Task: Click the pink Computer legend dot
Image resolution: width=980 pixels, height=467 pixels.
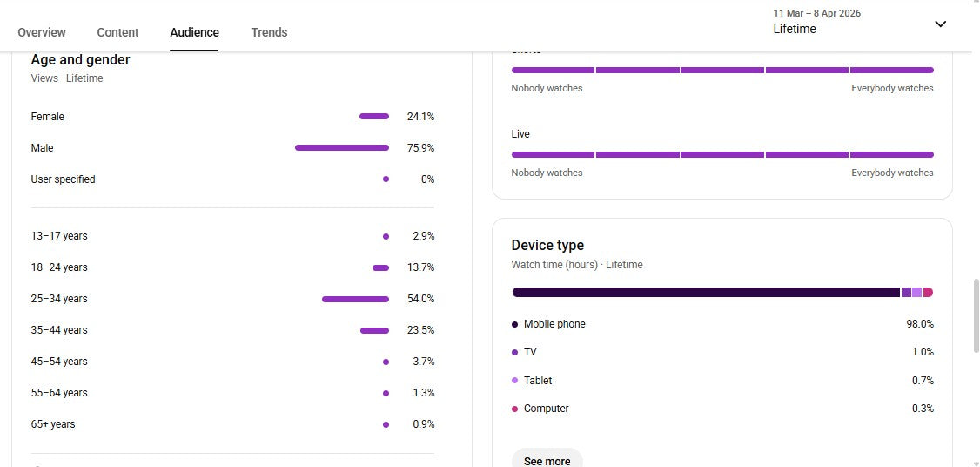Action: pyautogui.click(x=515, y=409)
